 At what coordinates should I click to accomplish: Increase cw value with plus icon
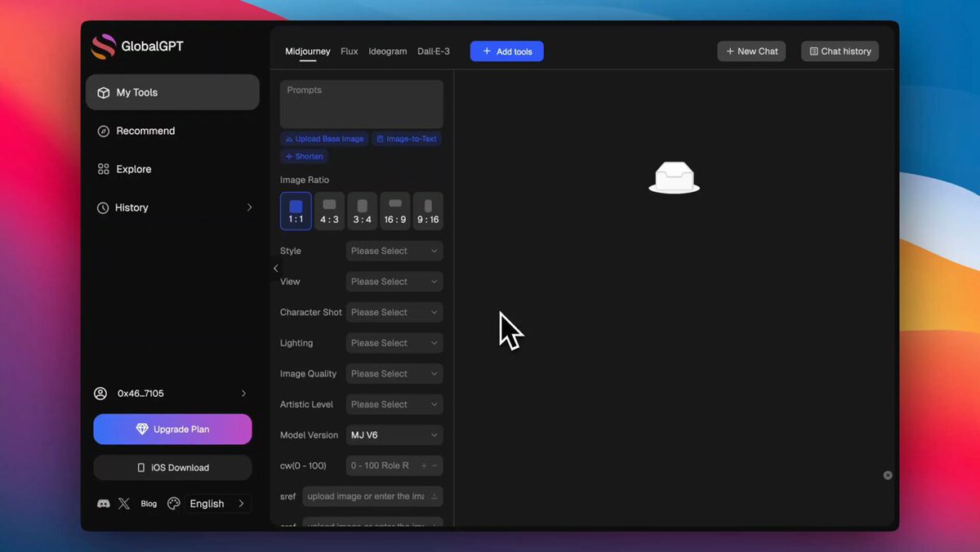[x=424, y=465]
